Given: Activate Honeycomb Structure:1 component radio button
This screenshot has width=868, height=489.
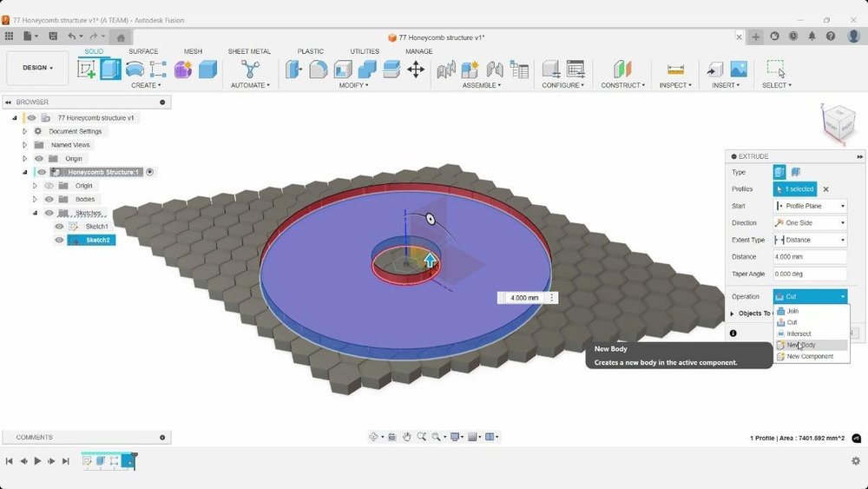Looking at the screenshot, I should (x=149, y=172).
